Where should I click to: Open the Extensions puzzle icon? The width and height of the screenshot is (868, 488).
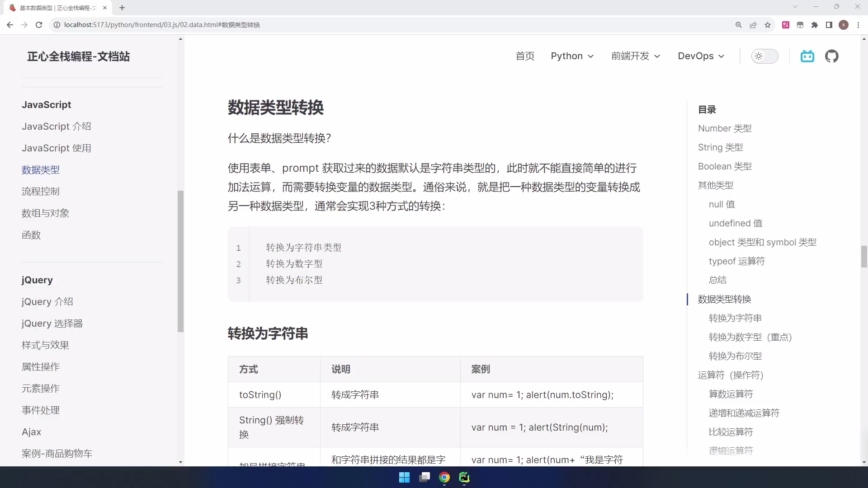pos(815,25)
